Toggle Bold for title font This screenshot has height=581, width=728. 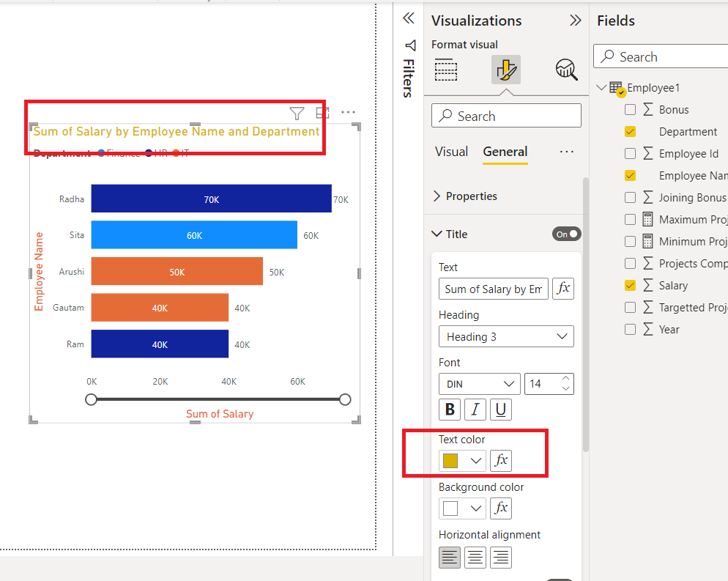(x=450, y=409)
